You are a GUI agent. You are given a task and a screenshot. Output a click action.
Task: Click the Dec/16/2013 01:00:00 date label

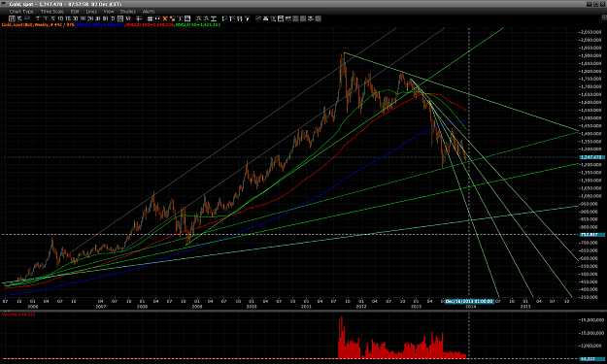pyautogui.click(x=469, y=301)
